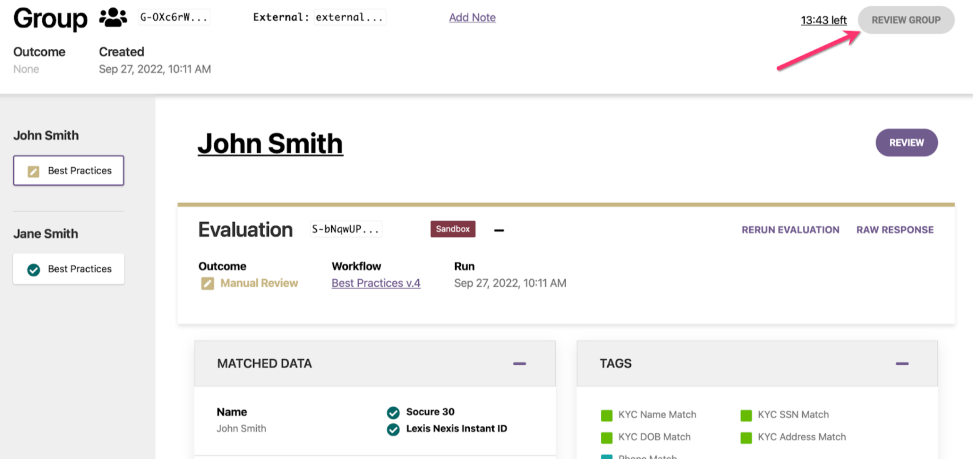
Task: Click the evaluation Run date value
Action: tap(510, 283)
